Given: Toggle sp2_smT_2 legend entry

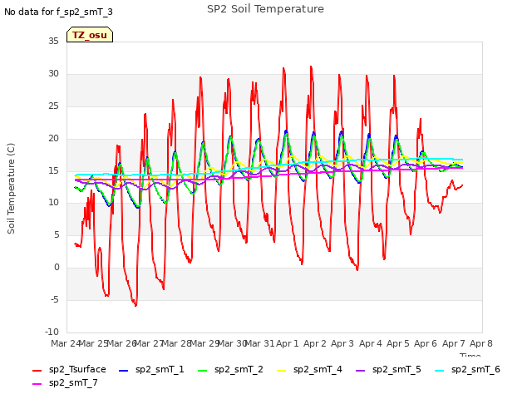Looking at the screenshot, I should [231, 369].
